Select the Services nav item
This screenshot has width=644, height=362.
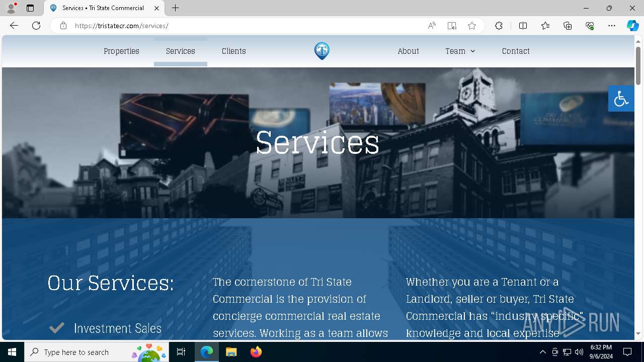click(181, 51)
